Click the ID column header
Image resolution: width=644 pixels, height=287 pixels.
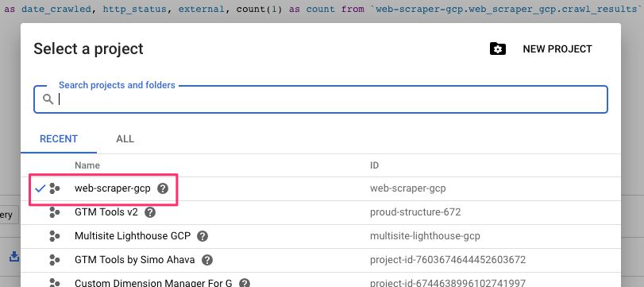374,165
